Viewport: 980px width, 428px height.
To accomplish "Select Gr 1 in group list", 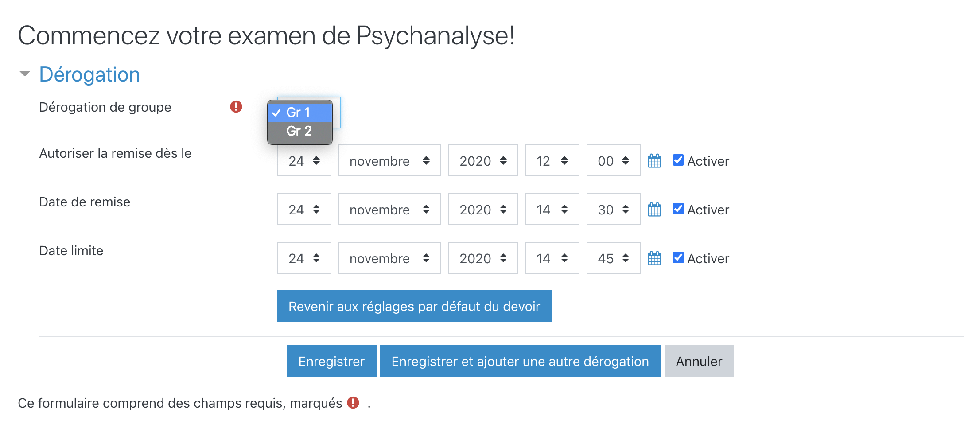I will 299,113.
